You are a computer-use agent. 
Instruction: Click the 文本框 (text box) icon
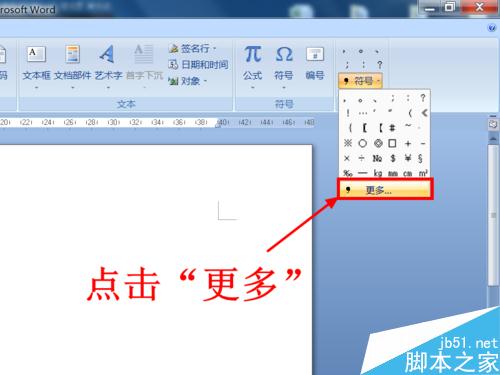point(36,55)
